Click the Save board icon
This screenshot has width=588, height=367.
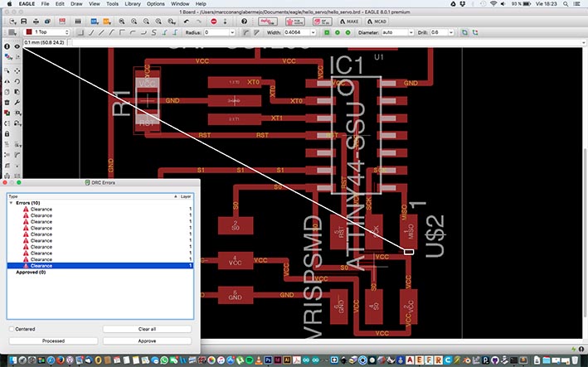click(x=23, y=22)
